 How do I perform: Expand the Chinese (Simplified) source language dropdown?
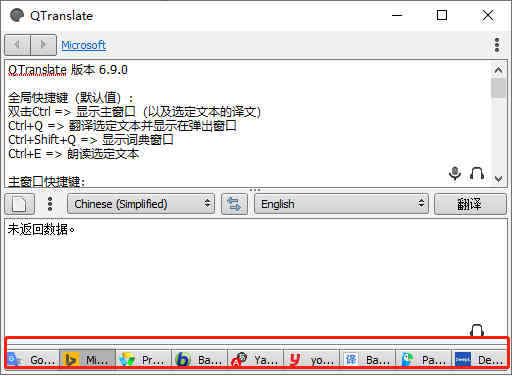141,204
